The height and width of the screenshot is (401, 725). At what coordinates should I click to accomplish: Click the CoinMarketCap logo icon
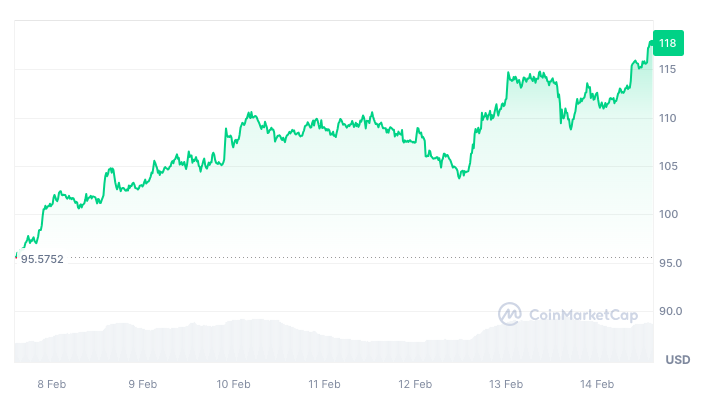pos(510,315)
